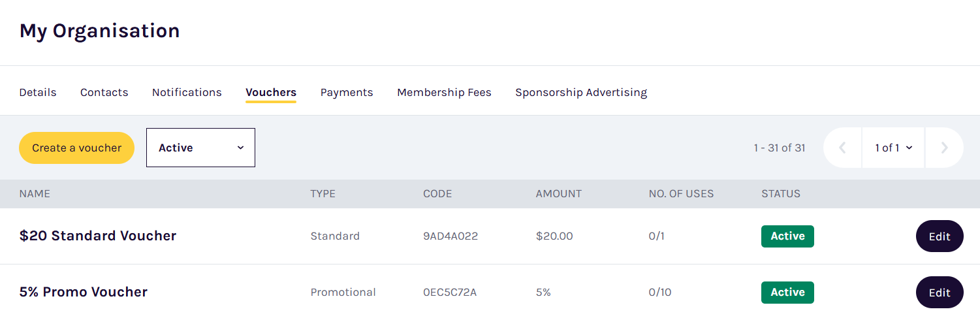Screen dimensions: 980x320
Task: Switch to Sponsorship Advertising tab
Action: pos(581,93)
